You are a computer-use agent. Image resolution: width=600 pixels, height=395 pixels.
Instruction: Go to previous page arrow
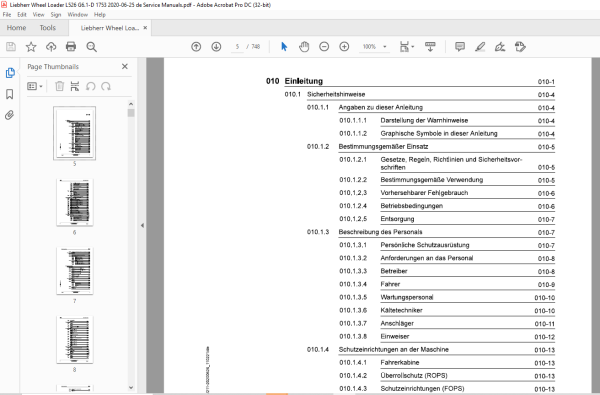click(196, 47)
